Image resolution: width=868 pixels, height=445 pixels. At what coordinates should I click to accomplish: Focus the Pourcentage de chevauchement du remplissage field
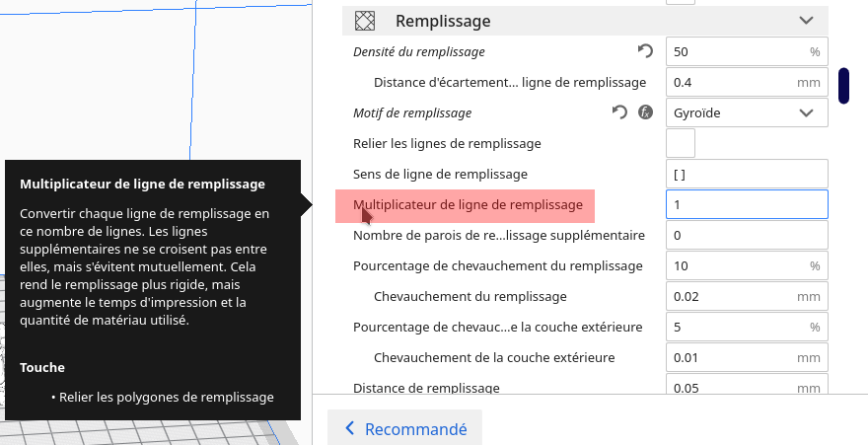click(x=735, y=265)
